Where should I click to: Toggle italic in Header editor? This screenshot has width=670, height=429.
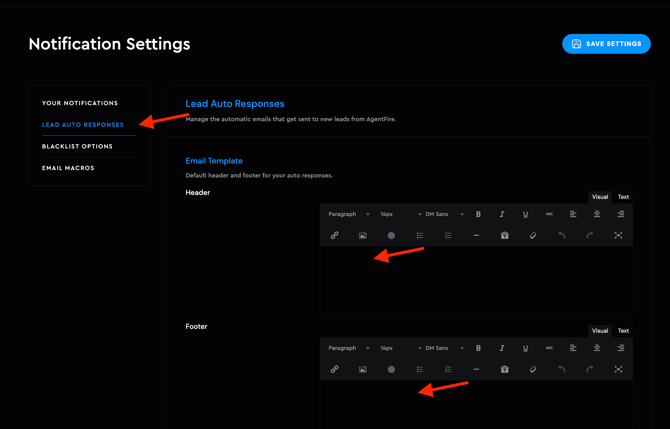point(502,214)
